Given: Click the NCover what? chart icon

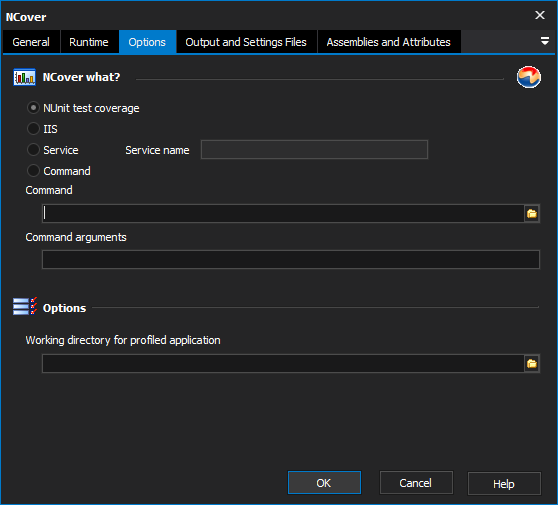Looking at the screenshot, I should point(24,77).
